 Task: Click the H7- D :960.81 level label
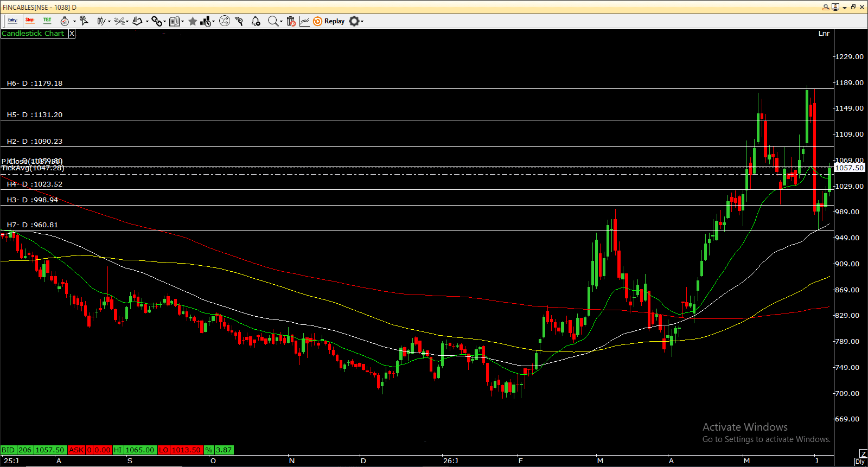[33, 225]
